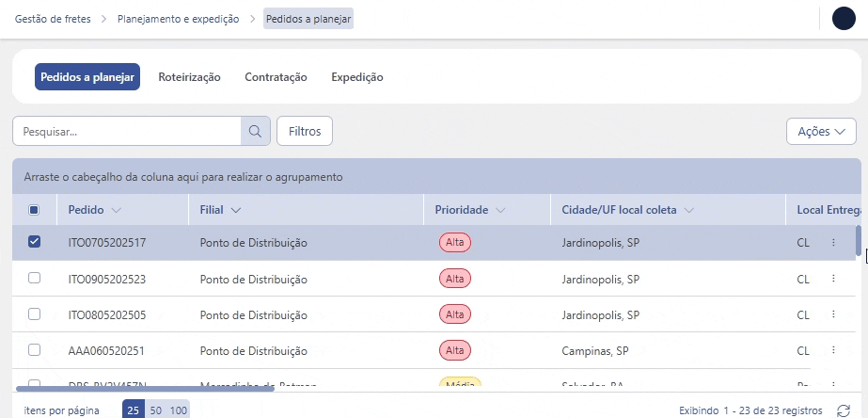This screenshot has height=418, width=868.
Task: Select the AAA060520251 row checkbox
Action: pyautogui.click(x=35, y=350)
